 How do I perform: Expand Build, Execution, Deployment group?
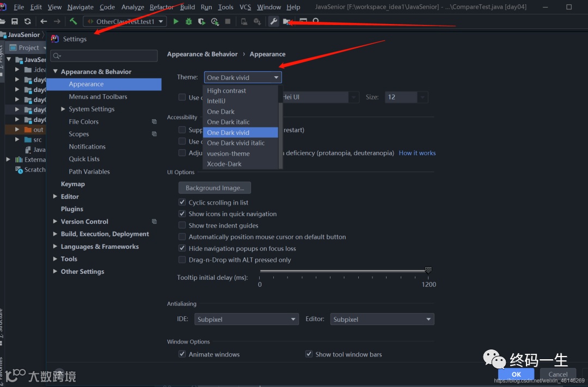pyautogui.click(x=55, y=234)
